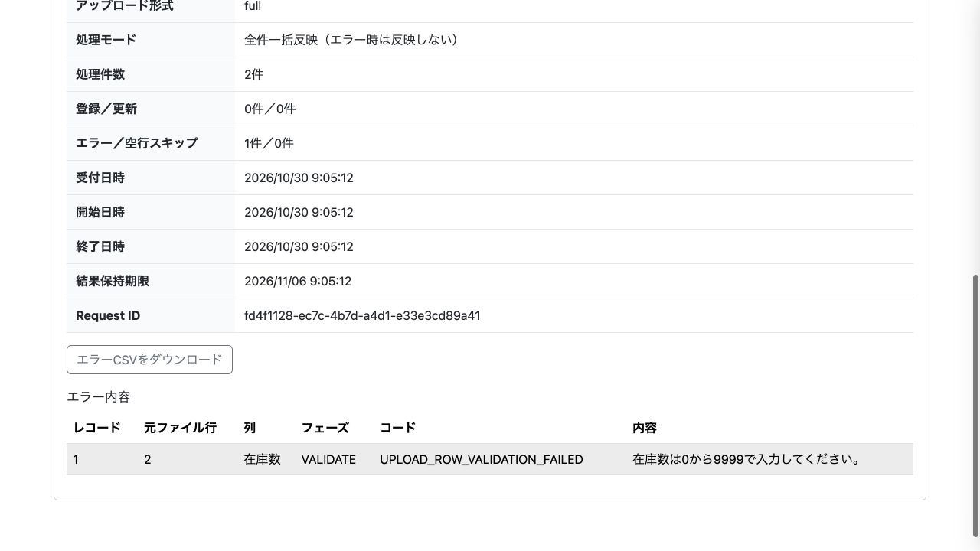
Task: Click the 処理件数 value 2件
Action: [x=254, y=74]
